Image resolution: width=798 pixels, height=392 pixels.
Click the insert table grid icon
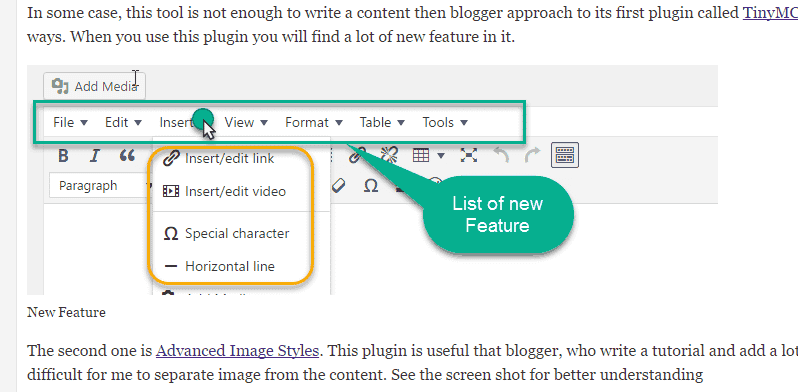tap(420, 155)
